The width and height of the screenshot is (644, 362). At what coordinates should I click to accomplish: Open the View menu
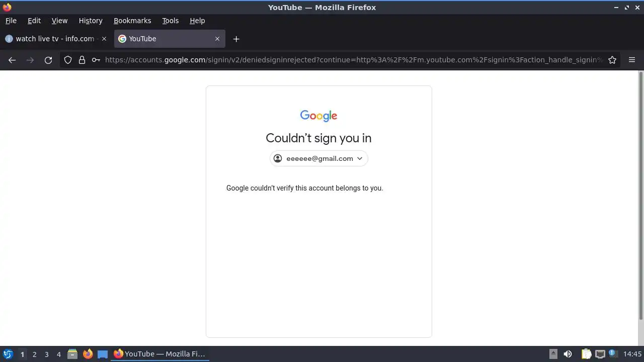[x=59, y=21]
